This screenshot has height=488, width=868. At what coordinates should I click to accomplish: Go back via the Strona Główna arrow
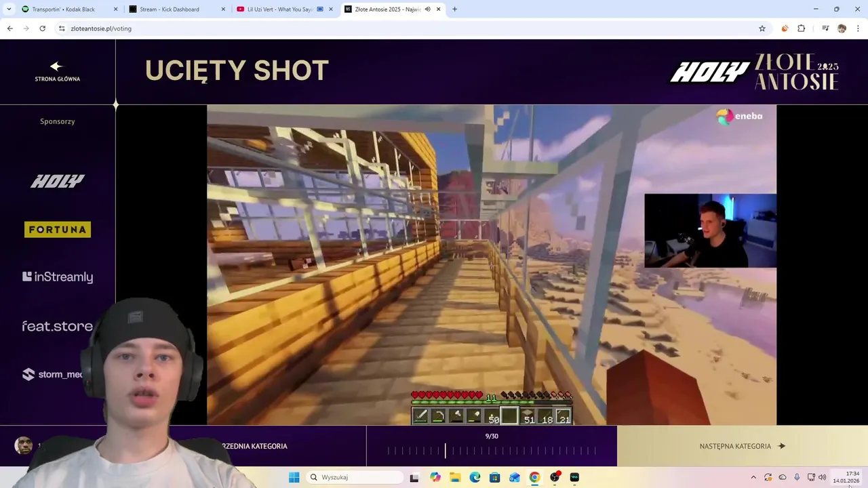[57, 71]
